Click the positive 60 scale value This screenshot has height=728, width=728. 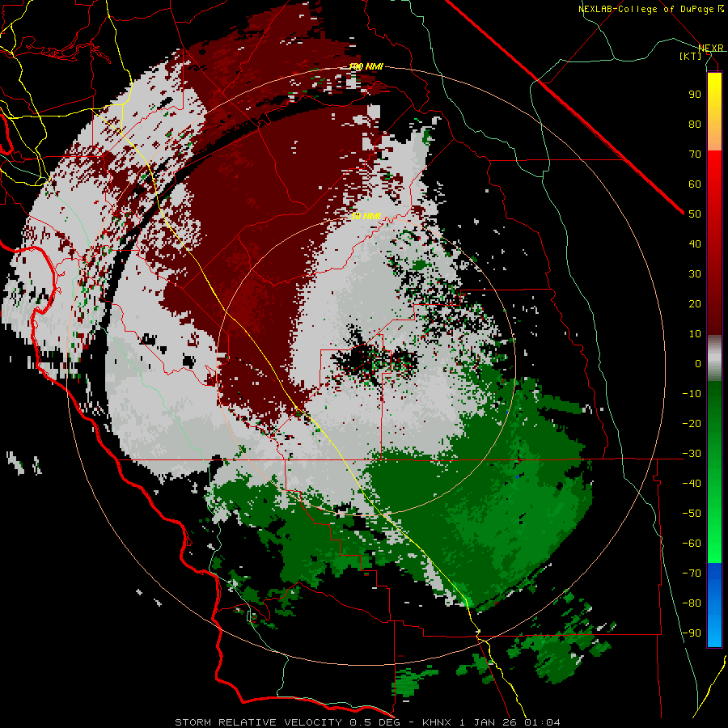[695, 184]
